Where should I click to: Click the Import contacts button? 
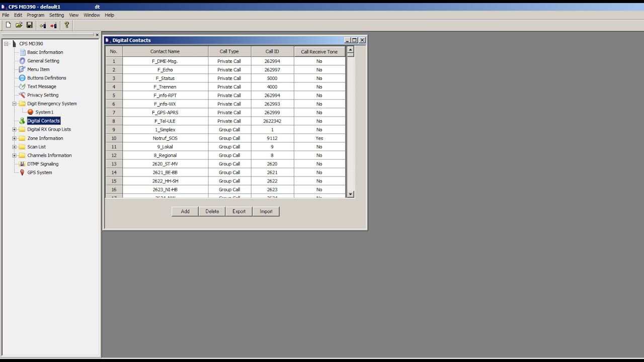(266, 212)
